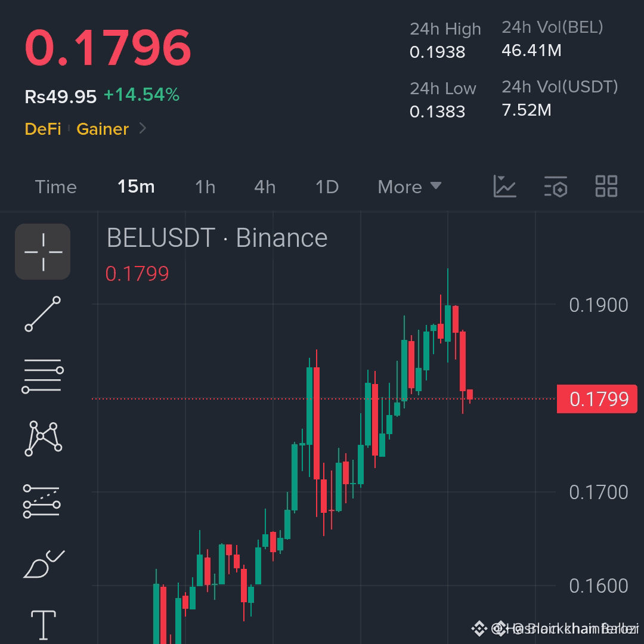The width and height of the screenshot is (644, 644).
Task: Expand the More intervals dropdown
Action: (x=410, y=187)
